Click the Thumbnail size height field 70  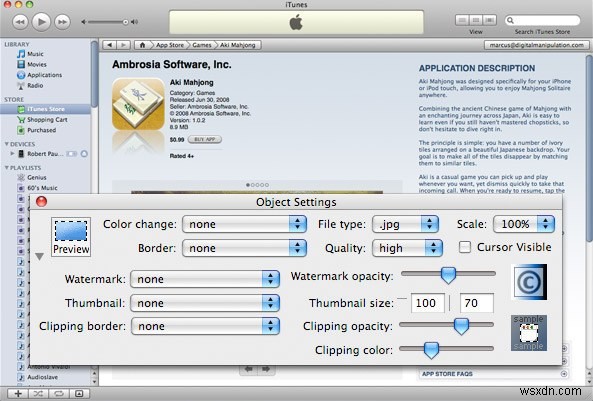tap(477, 303)
